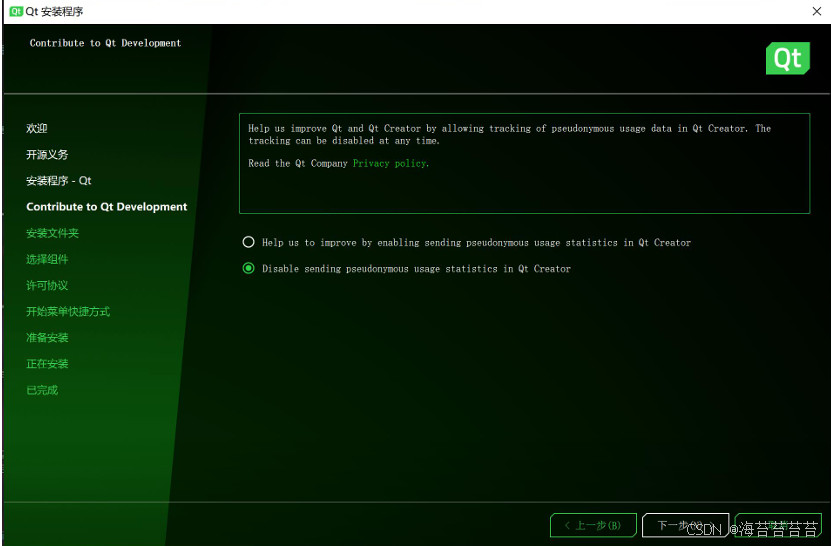Select the 欢迎 step in sidebar
This screenshot has height=546, width=831.
click(37, 128)
